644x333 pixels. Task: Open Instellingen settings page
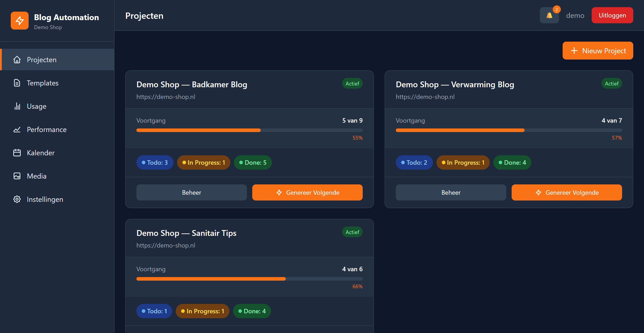(x=57, y=199)
